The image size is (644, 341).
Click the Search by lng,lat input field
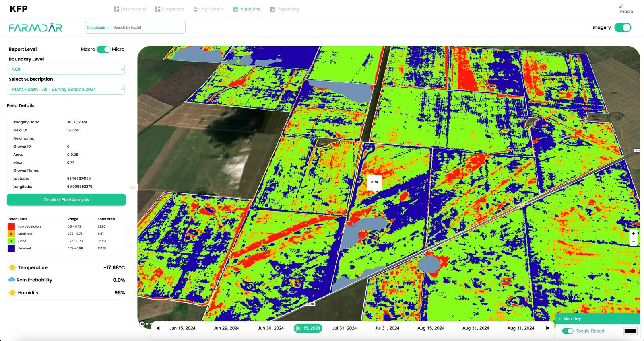[x=147, y=27]
